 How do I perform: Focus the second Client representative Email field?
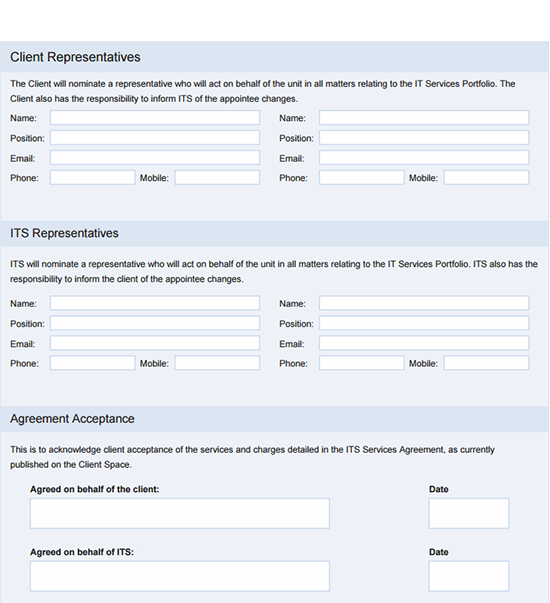424,158
